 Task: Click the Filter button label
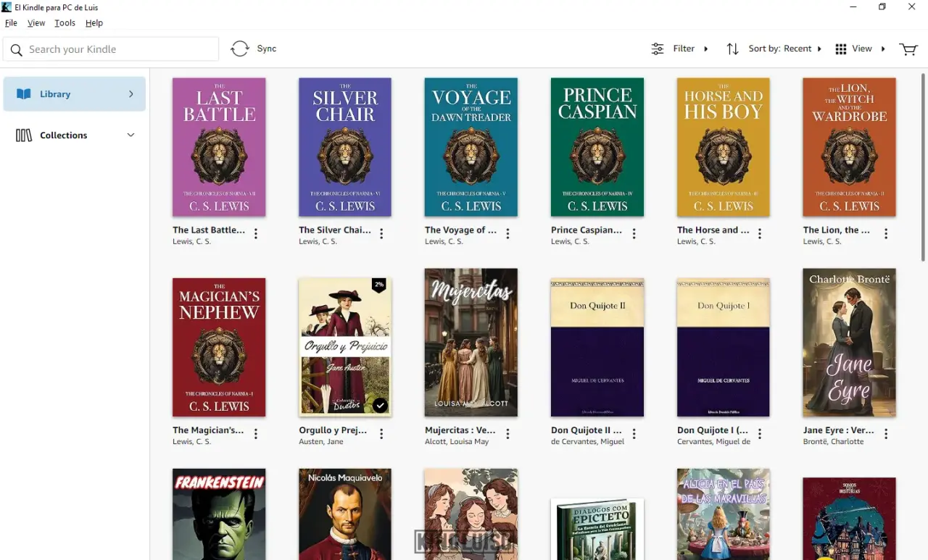coord(684,49)
